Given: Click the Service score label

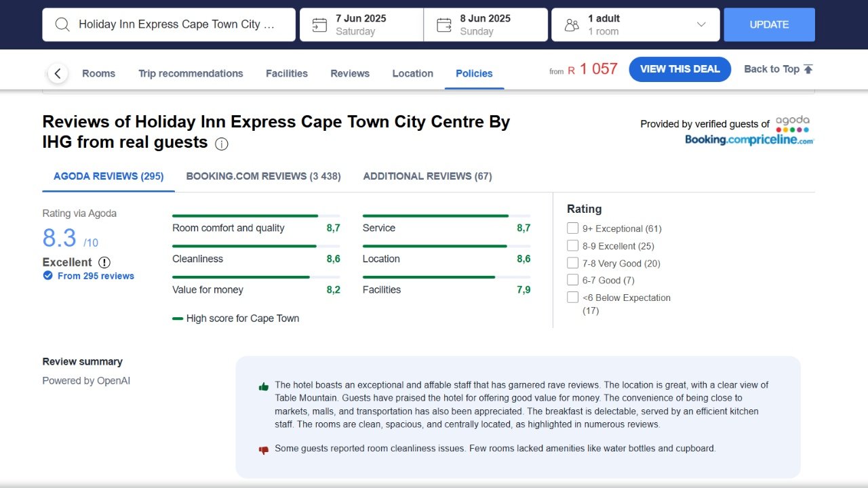Looking at the screenshot, I should pyautogui.click(x=379, y=228).
